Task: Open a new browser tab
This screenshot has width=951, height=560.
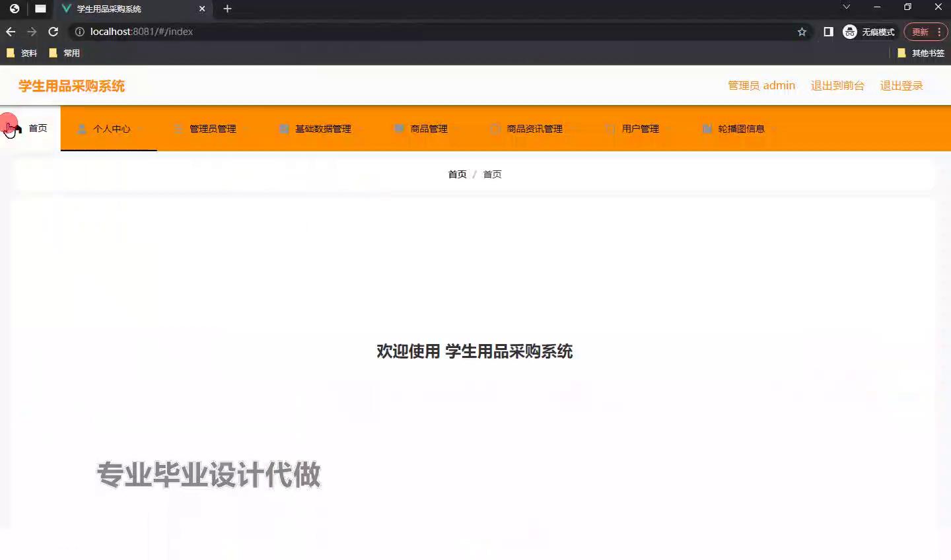Action: (x=227, y=9)
